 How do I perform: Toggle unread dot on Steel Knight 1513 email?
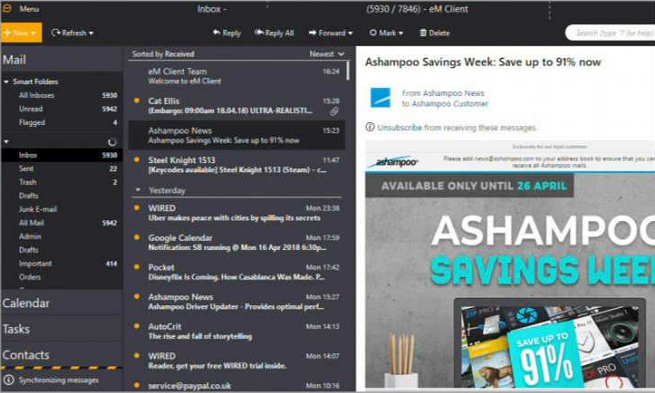click(136, 159)
